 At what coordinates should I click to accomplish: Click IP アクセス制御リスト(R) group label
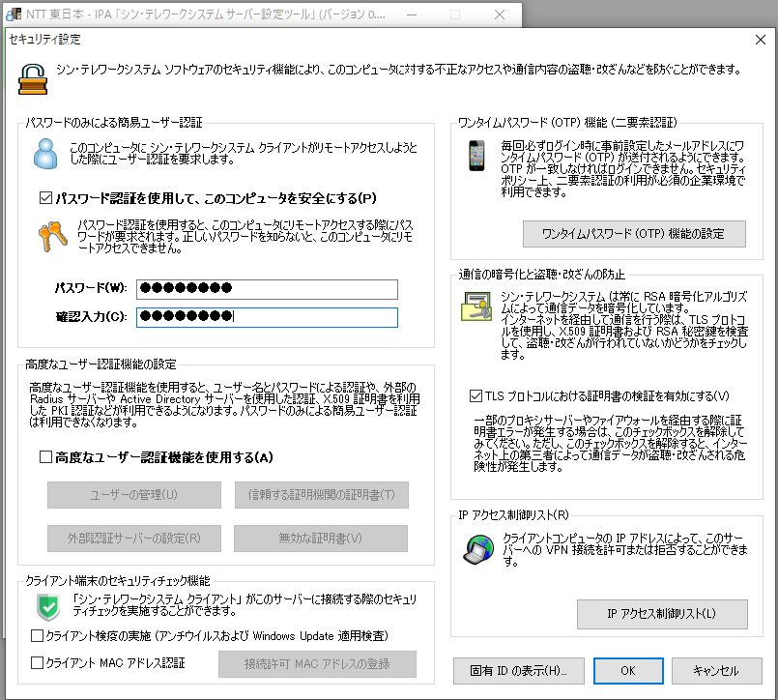click(x=513, y=514)
